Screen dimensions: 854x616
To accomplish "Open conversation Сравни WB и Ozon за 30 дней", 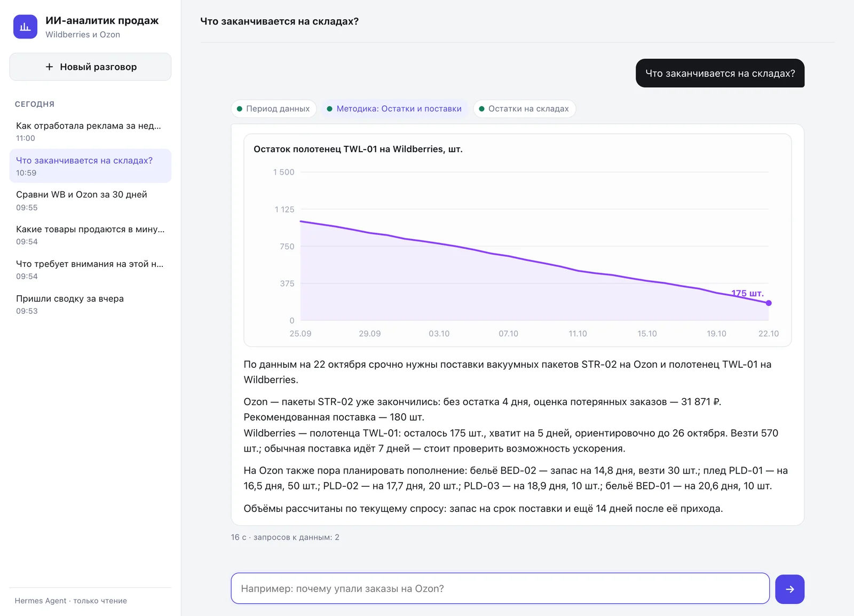I will (90, 201).
